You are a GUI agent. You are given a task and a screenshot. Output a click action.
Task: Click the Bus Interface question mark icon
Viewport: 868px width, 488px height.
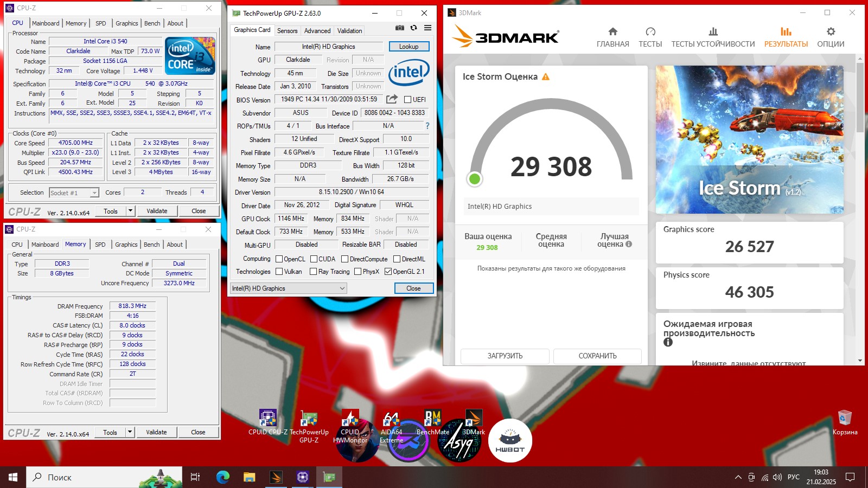[427, 126]
